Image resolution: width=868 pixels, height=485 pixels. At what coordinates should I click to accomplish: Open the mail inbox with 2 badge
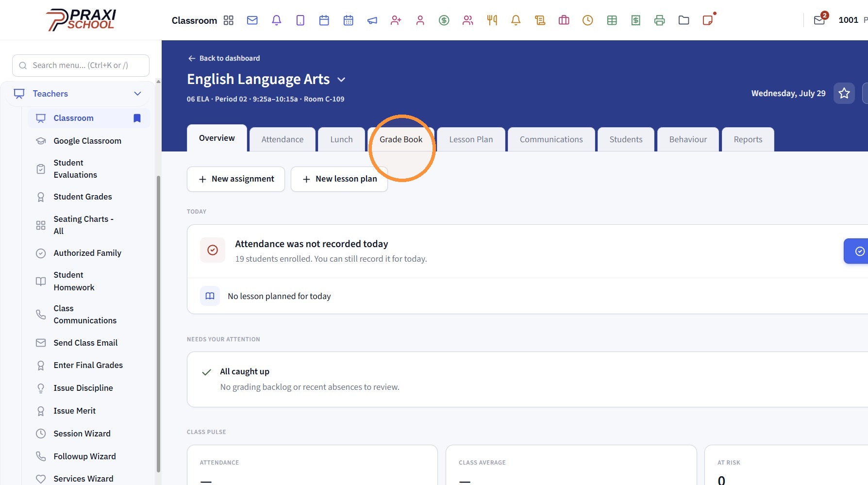[820, 19]
